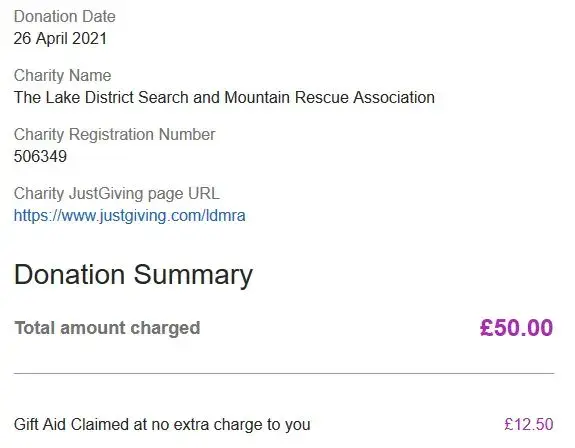The image size is (575, 448).
Task: Click the Total amount charged label
Action: pos(107,328)
